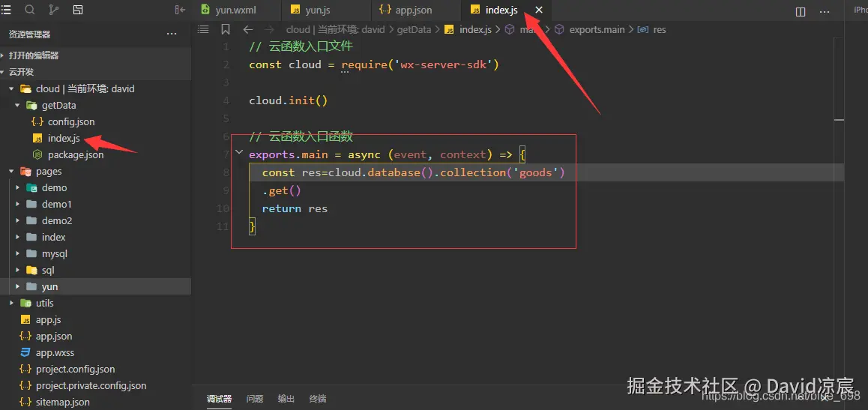This screenshot has width=868, height=410.
Task: Open the 调试器 panel tab
Action: point(219,398)
